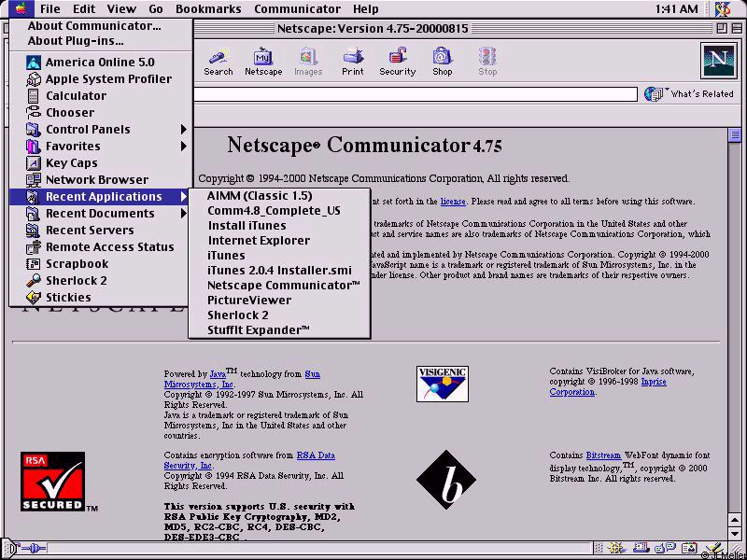This screenshot has height=560, width=747.
Task: Launch Calculator from the Apple menu
Action: tap(101, 96)
